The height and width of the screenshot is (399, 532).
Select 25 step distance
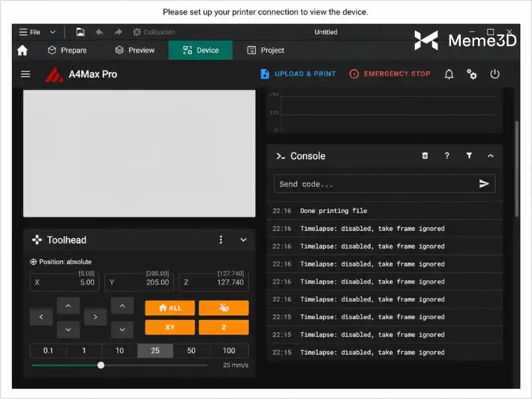tap(155, 350)
